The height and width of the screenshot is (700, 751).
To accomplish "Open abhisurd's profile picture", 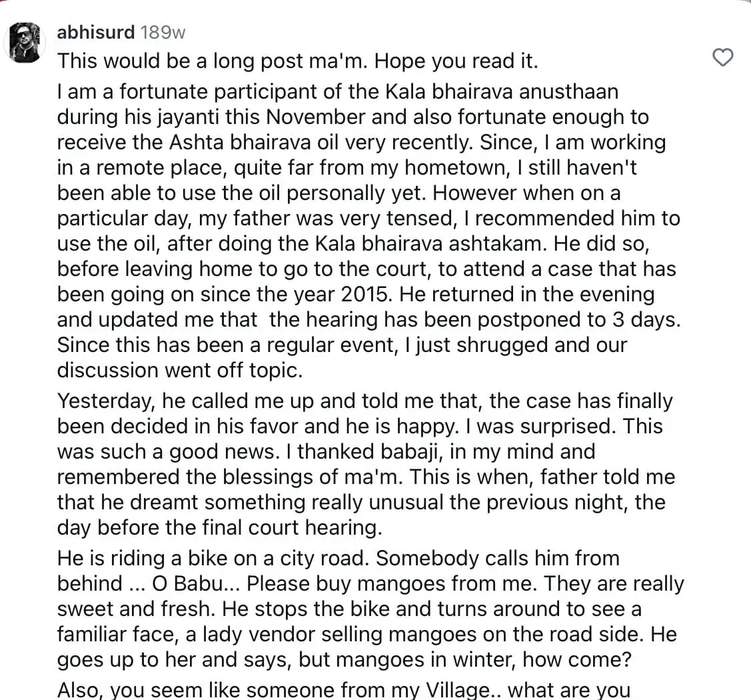I will [25, 42].
